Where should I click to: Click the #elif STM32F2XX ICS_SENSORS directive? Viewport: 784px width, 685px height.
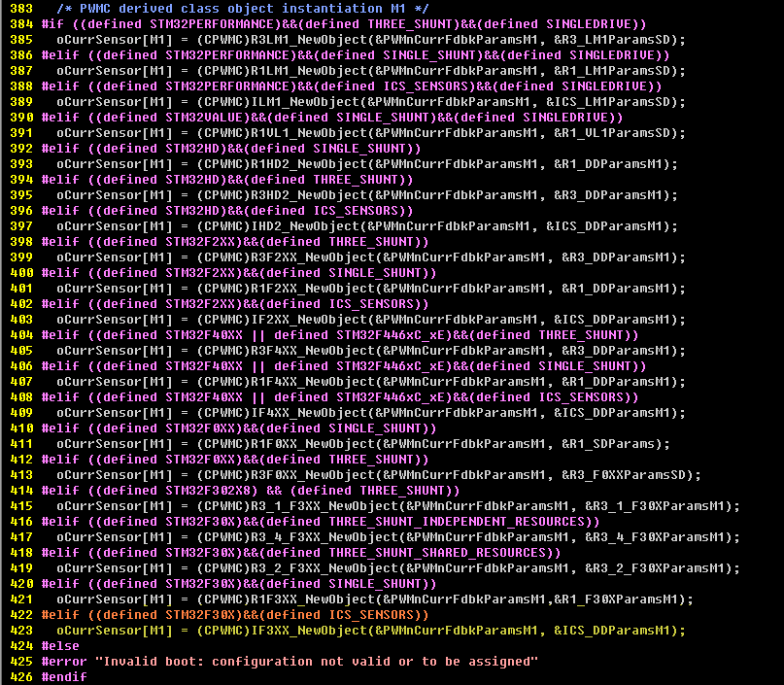pyautogui.click(x=234, y=304)
